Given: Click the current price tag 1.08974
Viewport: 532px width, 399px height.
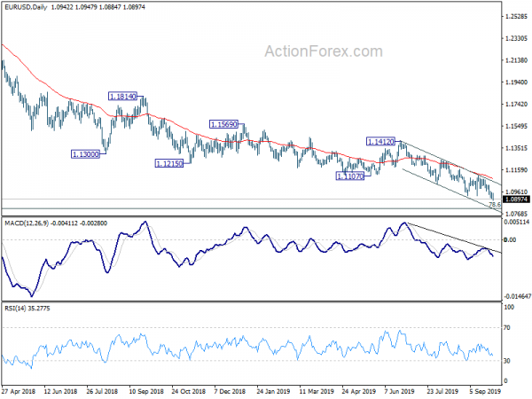Looking at the screenshot, I should pyautogui.click(x=516, y=199).
